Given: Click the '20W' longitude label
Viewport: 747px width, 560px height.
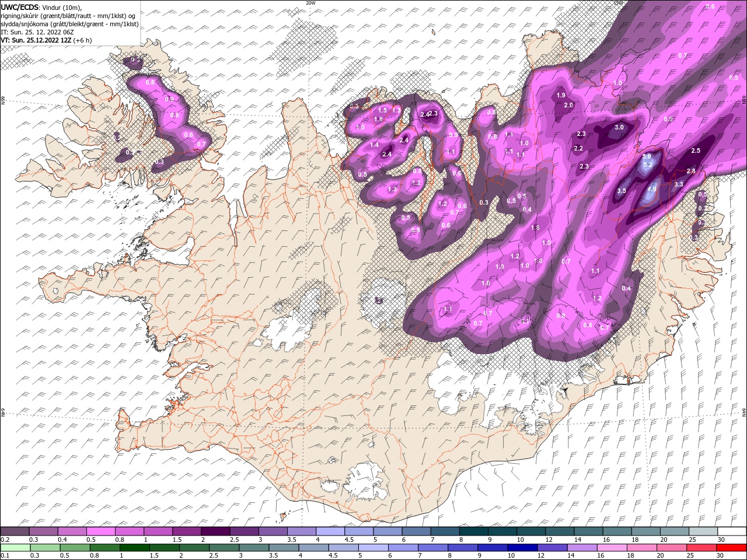Looking at the screenshot, I should [x=310, y=3].
